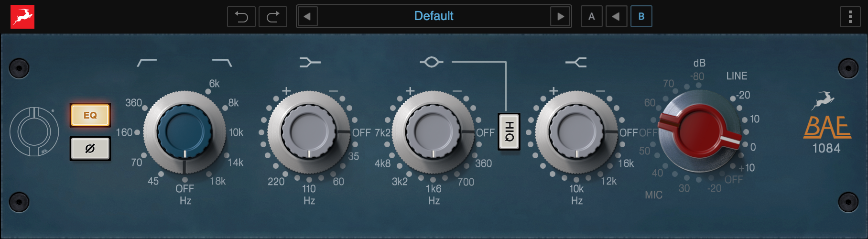Screen dimensions: 868x239
Task: Go to next preset arrow
Action: tap(560, 17)
